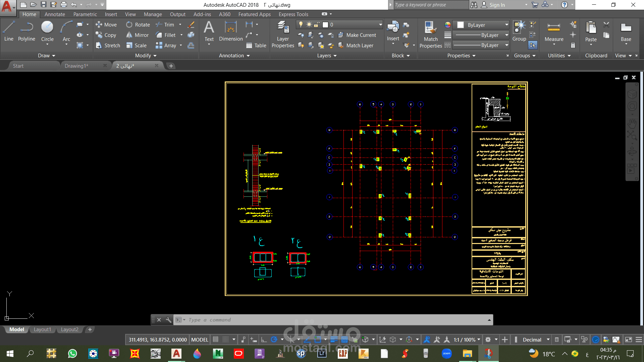644x362 pixels.
Task: Expand the Draw panel
Action: pyautogui.click(x=46, y=56)
